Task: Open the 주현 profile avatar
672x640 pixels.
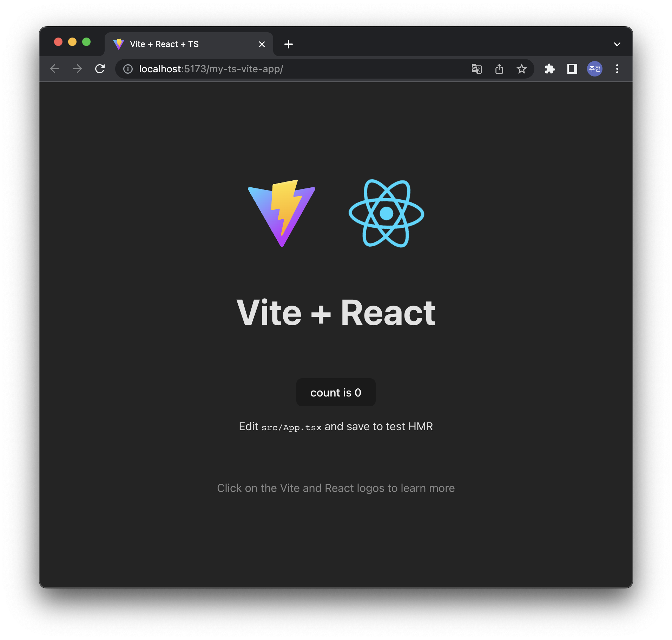Action: pyautogui.click(x=595, y=69)
